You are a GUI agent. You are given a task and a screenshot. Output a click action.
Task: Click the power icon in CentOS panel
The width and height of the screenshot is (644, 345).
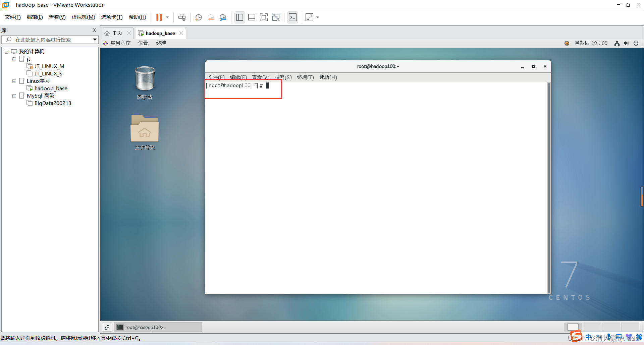[636, 43]
